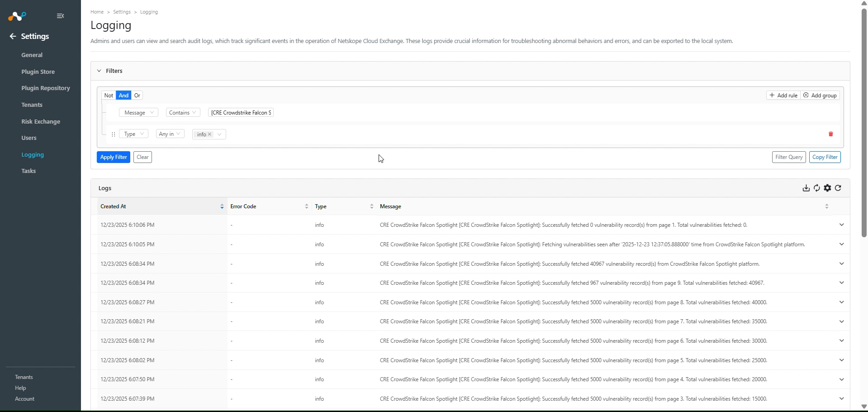Click the page scrollbar up arrow
Image resolution: width=868 pixels, height=412 pixels.
click(864, 3)
